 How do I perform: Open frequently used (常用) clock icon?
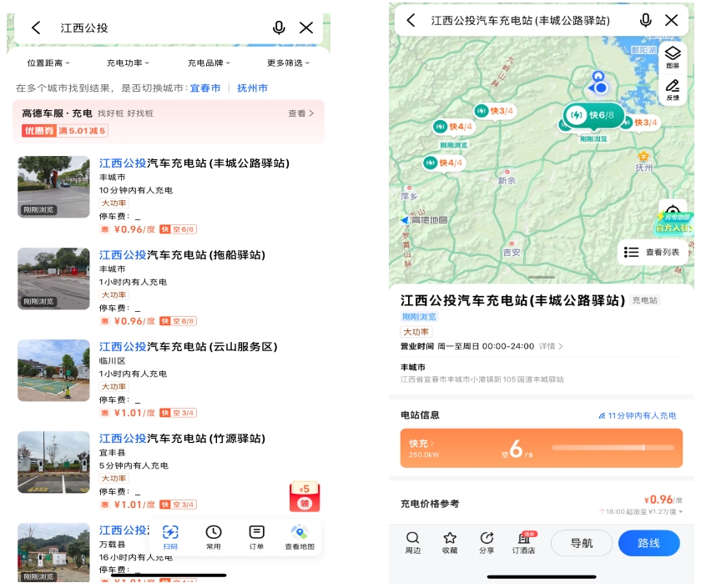[x=214, y=535]
